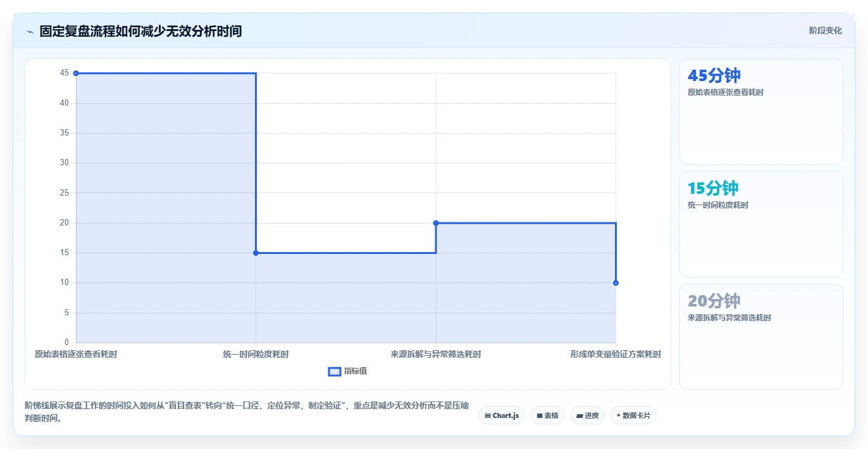Select the 数据卡片 tag
This screenshot has width=868, height=449.
click(633, 415)
